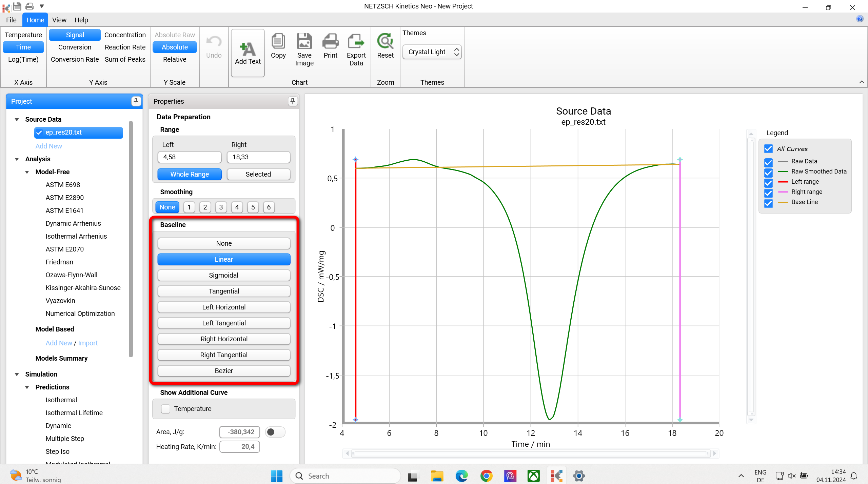Click the Copy chart icon
868x484 pixels.
pos(278,41)
